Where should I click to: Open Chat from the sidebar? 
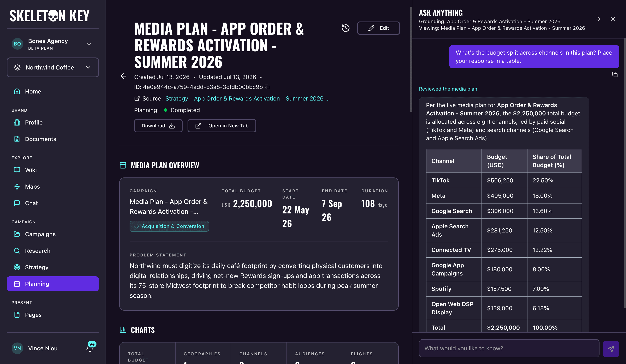tap(53, 203)
